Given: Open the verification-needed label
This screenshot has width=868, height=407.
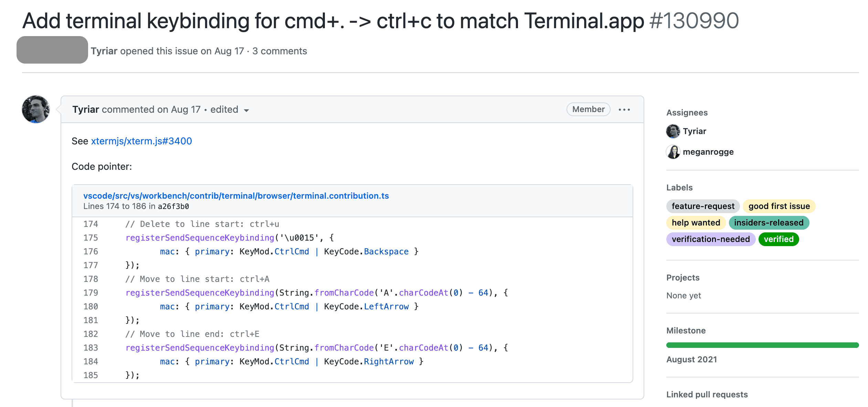Looking at the screenshot, I should (x=710, y=239).
